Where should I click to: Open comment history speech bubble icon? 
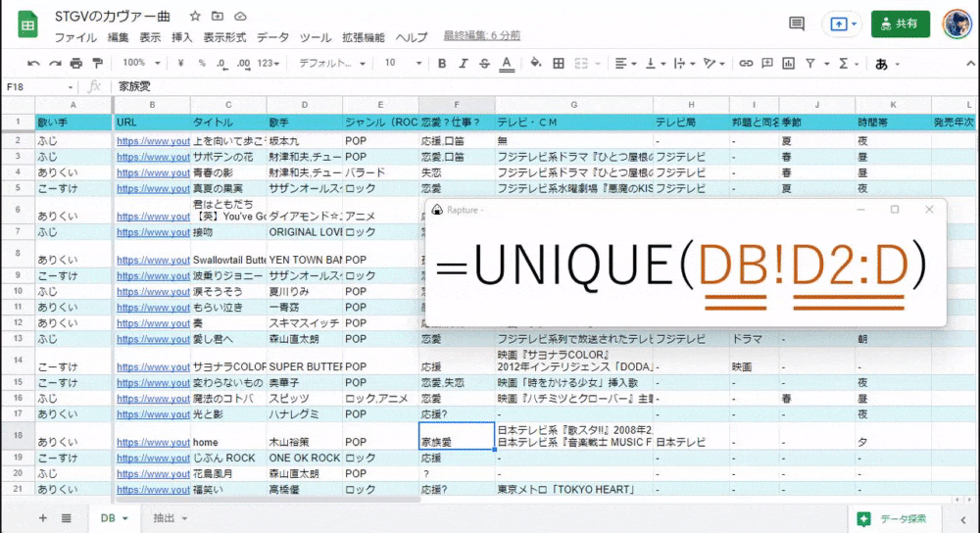(x=797, y=24)
